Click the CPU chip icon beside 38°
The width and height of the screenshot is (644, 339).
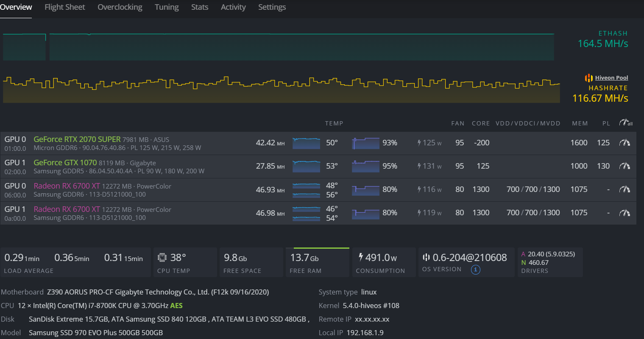[x=162, y=258]
